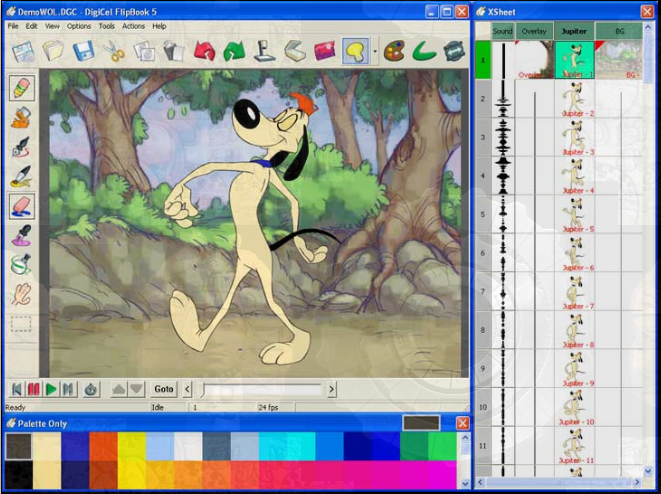Step frame slider right arrow
Screen dimensions: 661x494
tap(332, 389)
